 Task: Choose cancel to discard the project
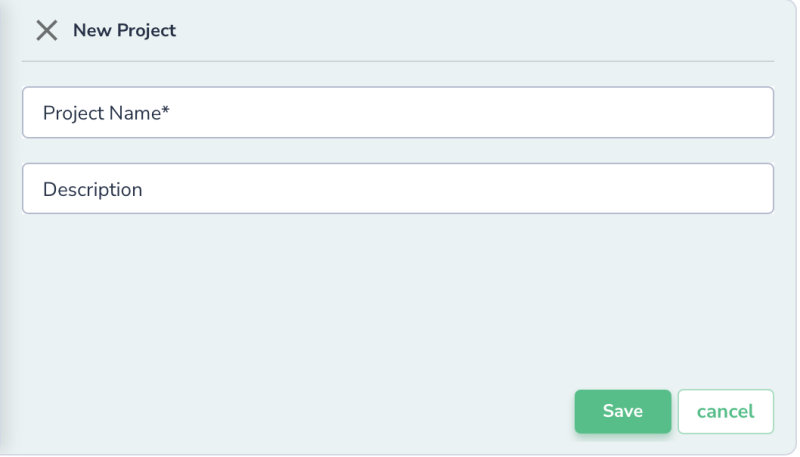[x=725, y=411]
